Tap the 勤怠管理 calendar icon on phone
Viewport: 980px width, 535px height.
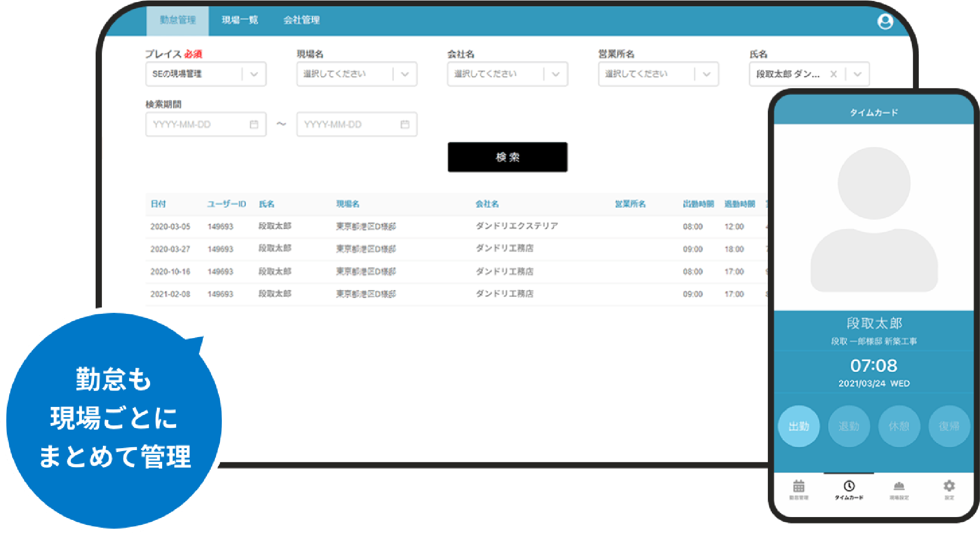click(798, 486)
